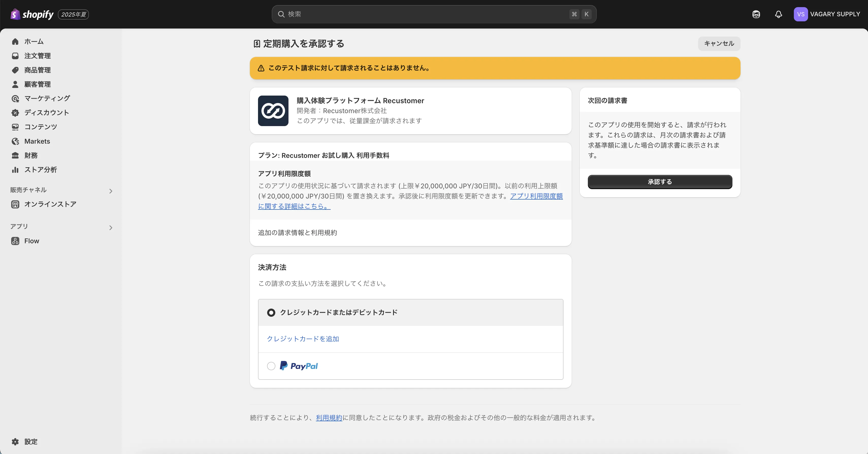Image resolution: width=868 pixels, height=454 pixels.
Task: Click the 検索 search field
Action: [434, 14]
